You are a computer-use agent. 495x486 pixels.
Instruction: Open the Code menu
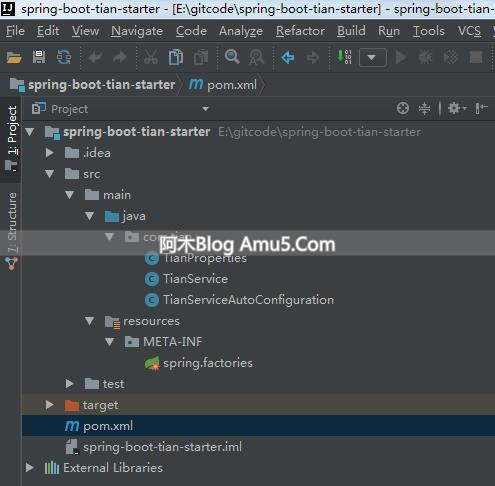pos(191,31)
